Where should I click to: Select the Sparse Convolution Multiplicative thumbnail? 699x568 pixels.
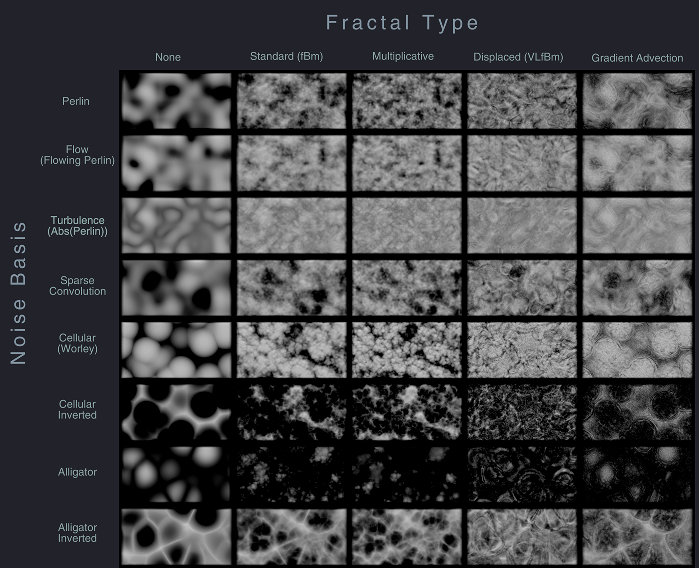tap(407, 288)
